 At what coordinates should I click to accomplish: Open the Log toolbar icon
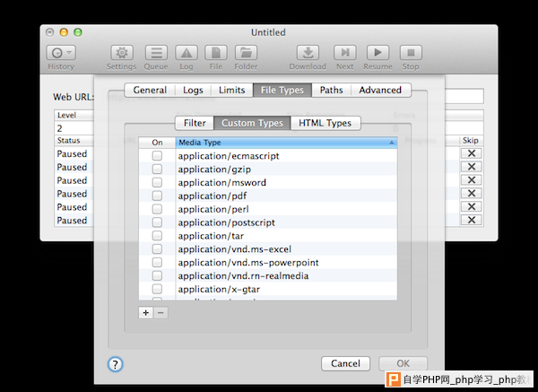pos(187,53)
